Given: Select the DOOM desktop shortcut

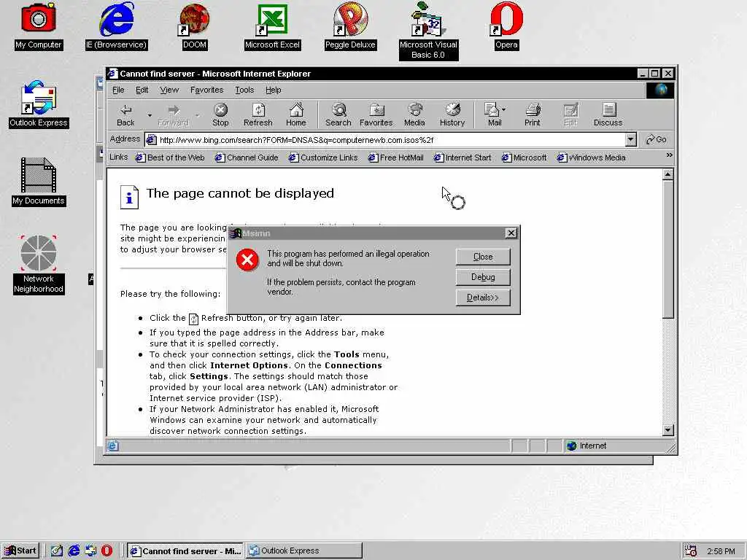Looking at the screenshot, I should tap(194, 26).
